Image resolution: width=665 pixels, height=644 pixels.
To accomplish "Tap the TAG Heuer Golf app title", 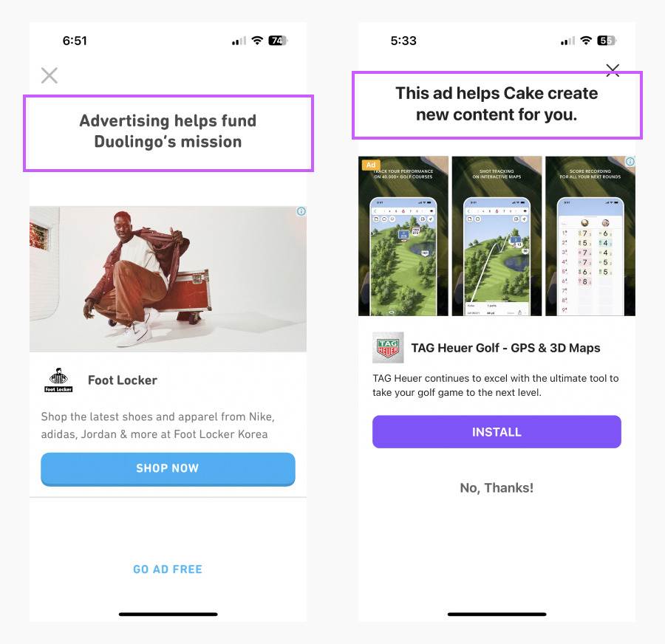I will (x=505, y=348).
